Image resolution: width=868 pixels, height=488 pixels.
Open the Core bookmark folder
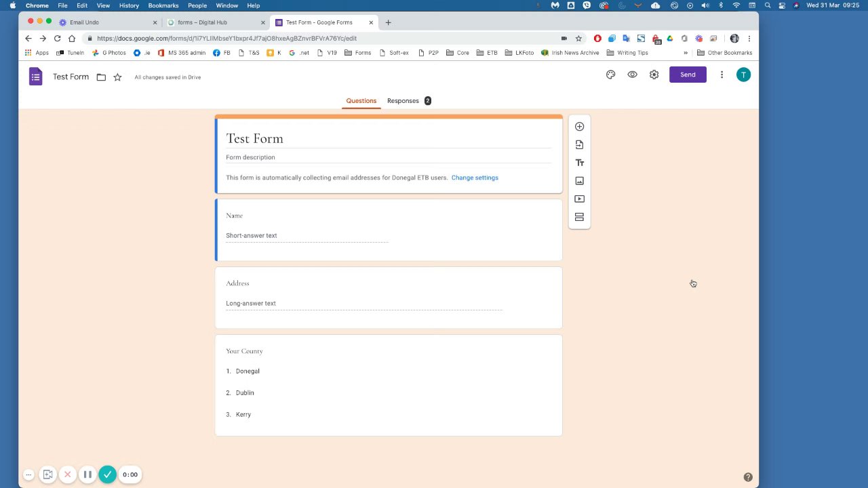[x=458, y=53]
